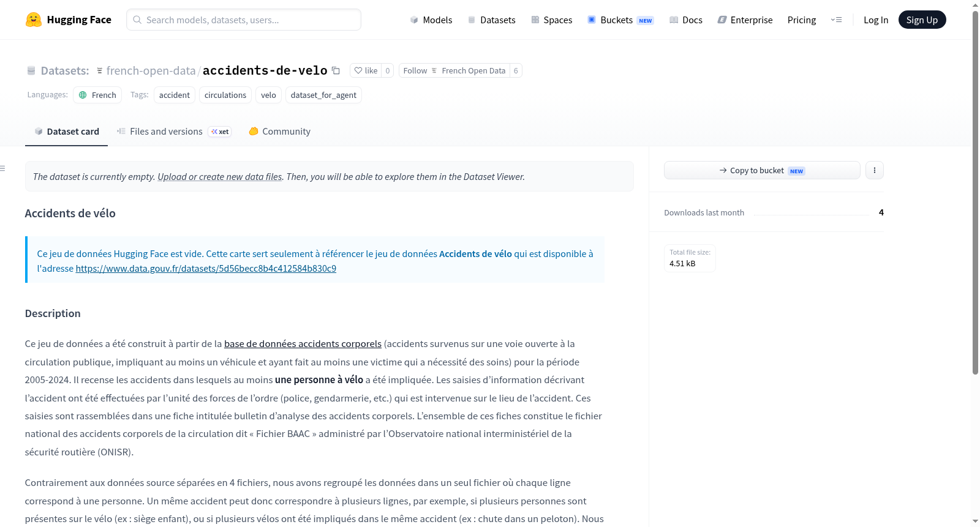
Task: Go to Spaces
Action: (x=551, y=20)
